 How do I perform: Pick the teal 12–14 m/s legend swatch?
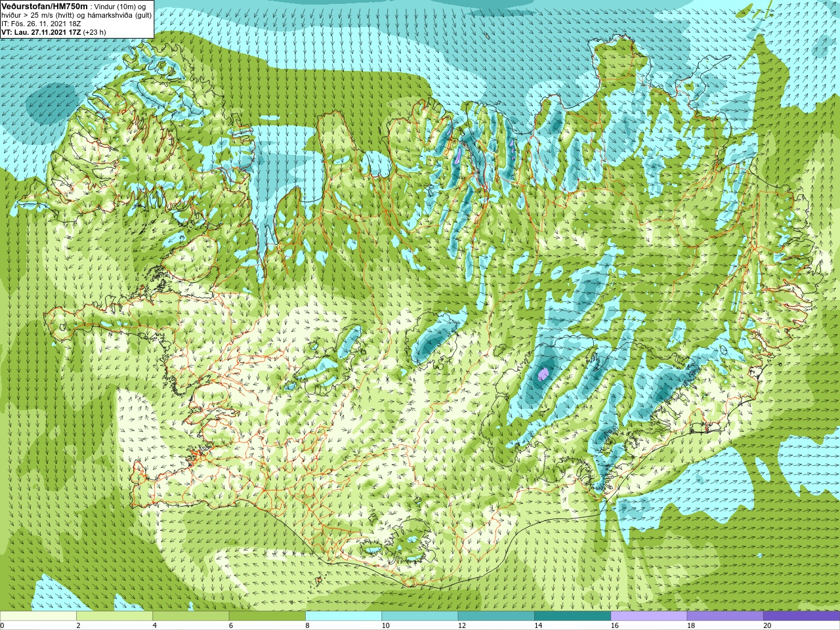pyautogui.click(x=496, y=616)
